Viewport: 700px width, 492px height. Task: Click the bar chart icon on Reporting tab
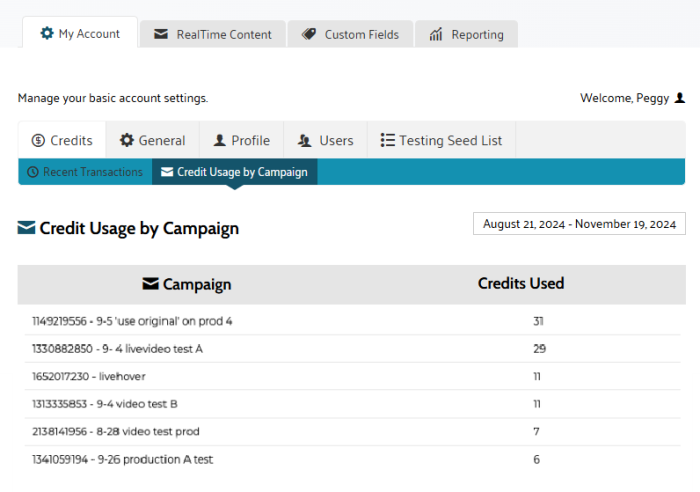click(x=436, y=34)
